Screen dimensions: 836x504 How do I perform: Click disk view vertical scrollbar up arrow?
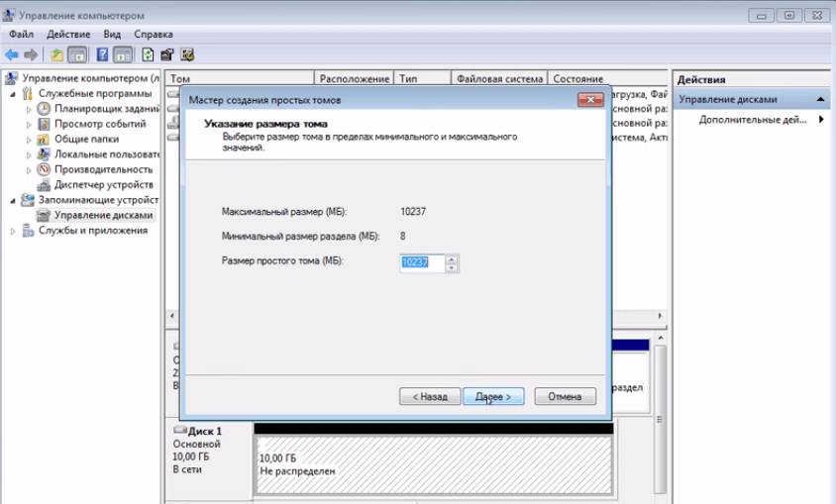point(661,339)
